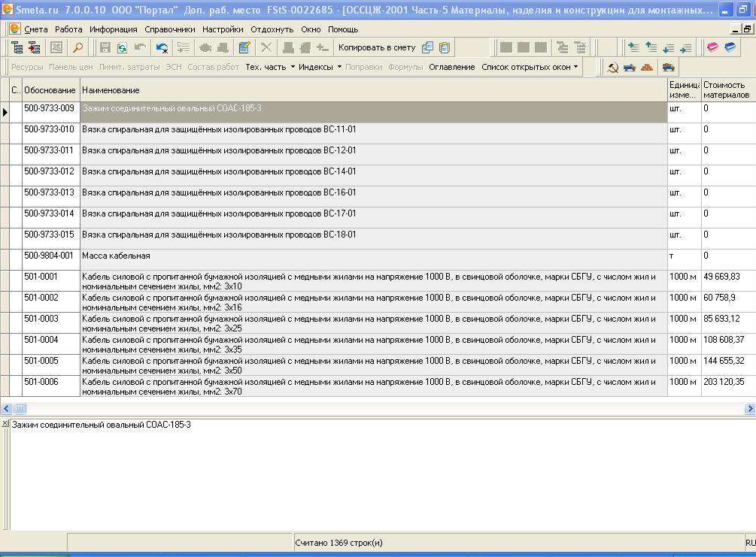
Task: Select row 500-9733-010 code cell
Action: click(50, 134)
